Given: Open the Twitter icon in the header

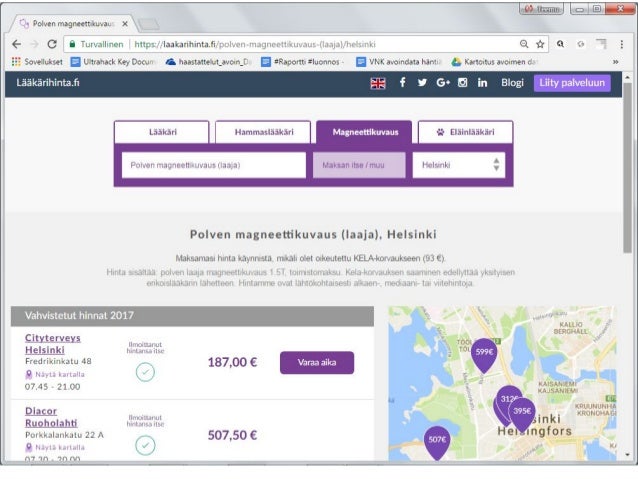Looking at the screenshot, I should coord(422,83).
